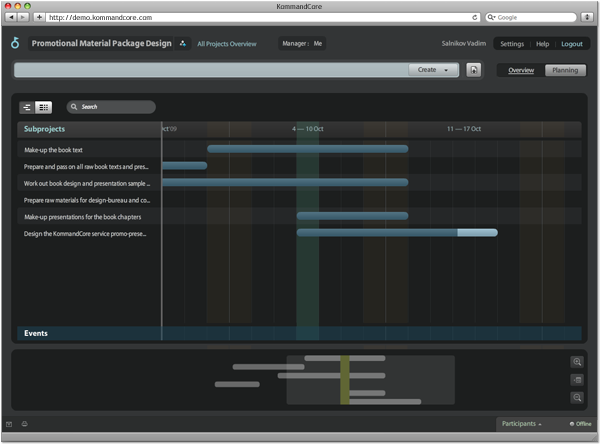
Task: Reload the page with refresh icon
Action: pyautogui.click(x=474, y=17)
